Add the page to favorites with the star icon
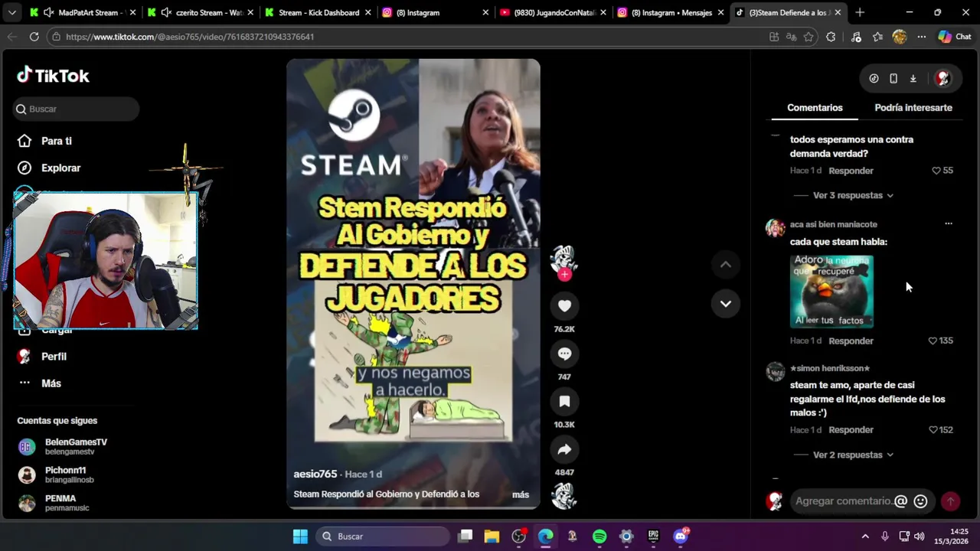This screenshot has height=551, width=980. (x=808, y=37)
